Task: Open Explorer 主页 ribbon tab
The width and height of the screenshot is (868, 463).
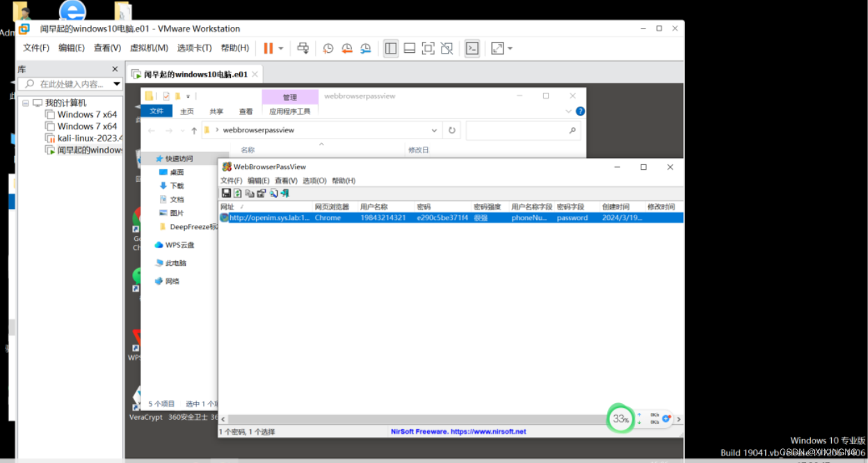Action: [x=187, y=111]
